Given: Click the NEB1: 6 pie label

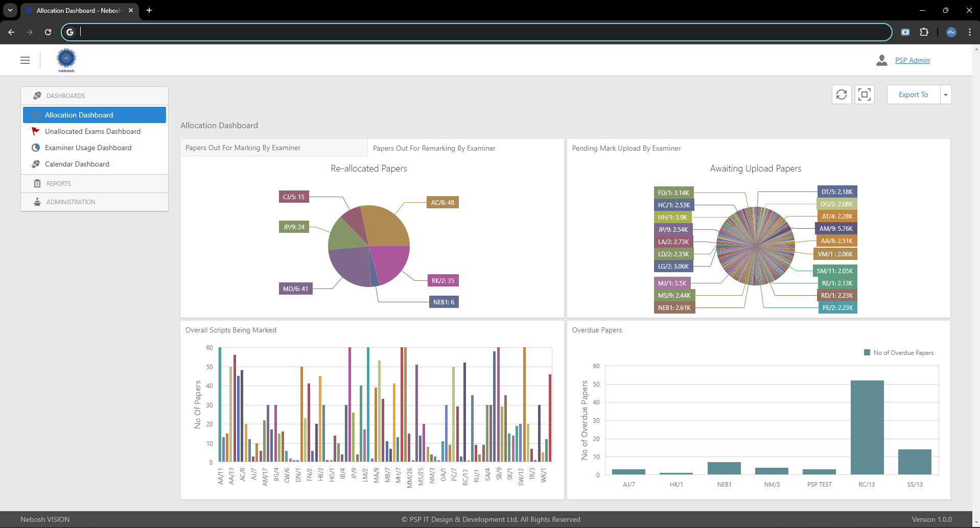Looking at the screenshot, I should click(444, 302).
